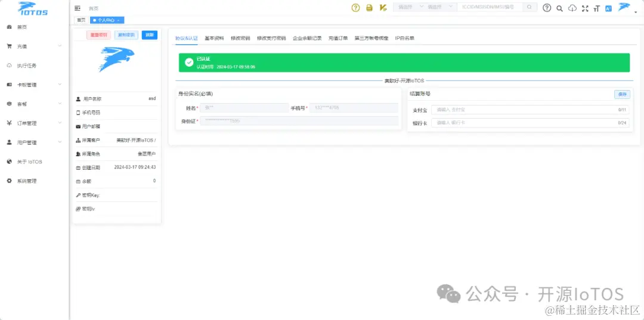Toggle fullscreen with the expand-arrows icon

click(586, 8)
